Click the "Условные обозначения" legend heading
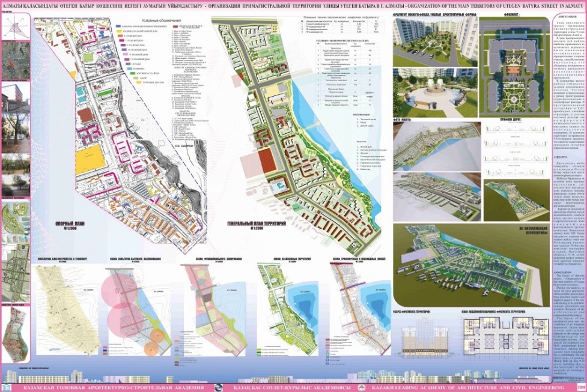The image size is (587, 392). [x=162, y=20]
